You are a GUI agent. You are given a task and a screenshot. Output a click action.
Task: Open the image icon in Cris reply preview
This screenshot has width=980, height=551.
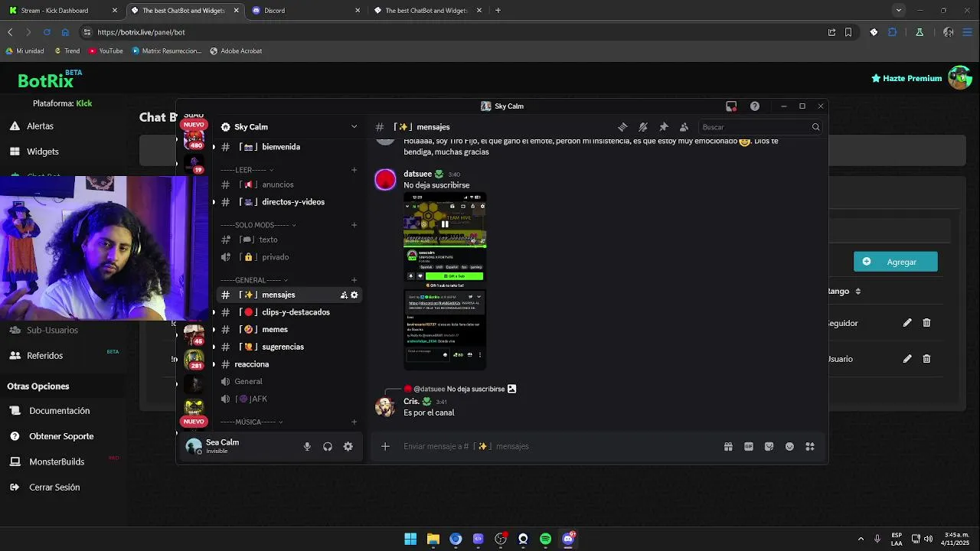[x=511, y=389]
